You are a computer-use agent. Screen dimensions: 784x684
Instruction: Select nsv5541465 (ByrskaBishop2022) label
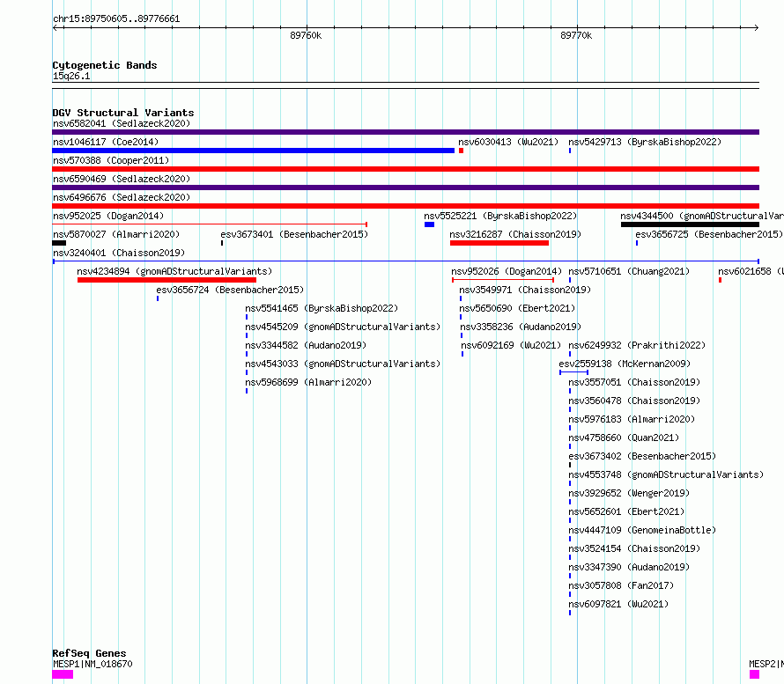[x=322, y=308]
